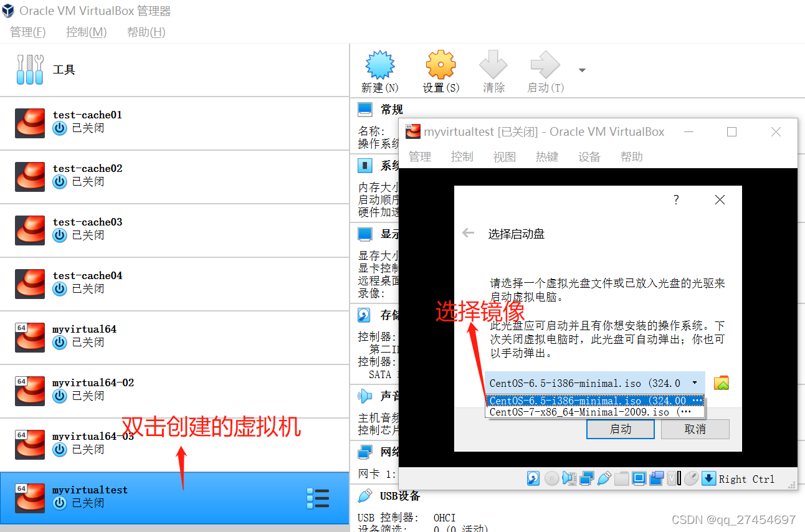Open 管理(F) menu in the Manager window
This screenshot has width=805, height=532.
coord(28,32)
